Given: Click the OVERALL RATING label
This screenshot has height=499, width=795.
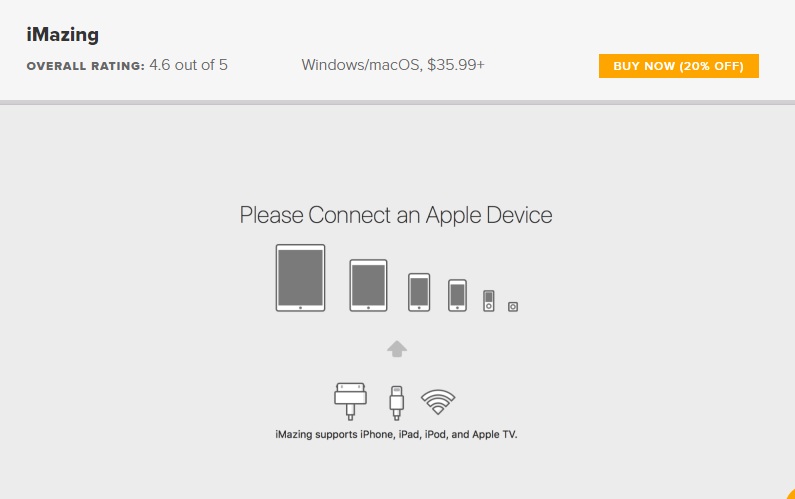Looking at the screenshot, I should [86, 66].
